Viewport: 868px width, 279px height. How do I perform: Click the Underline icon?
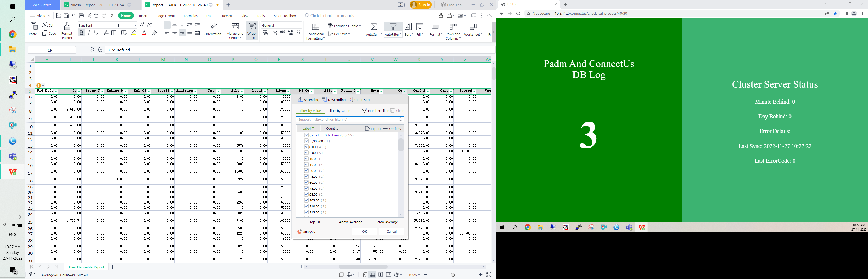pos(96,33)
